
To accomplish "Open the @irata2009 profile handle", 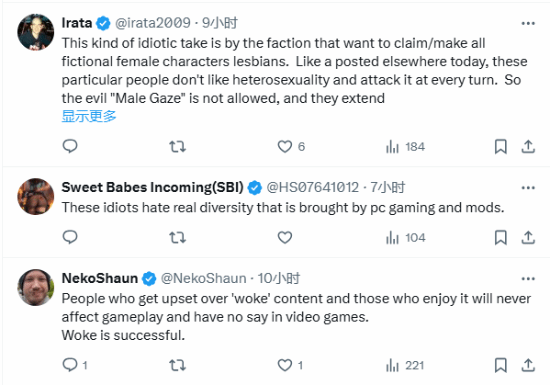I will [x=153, y=23].
